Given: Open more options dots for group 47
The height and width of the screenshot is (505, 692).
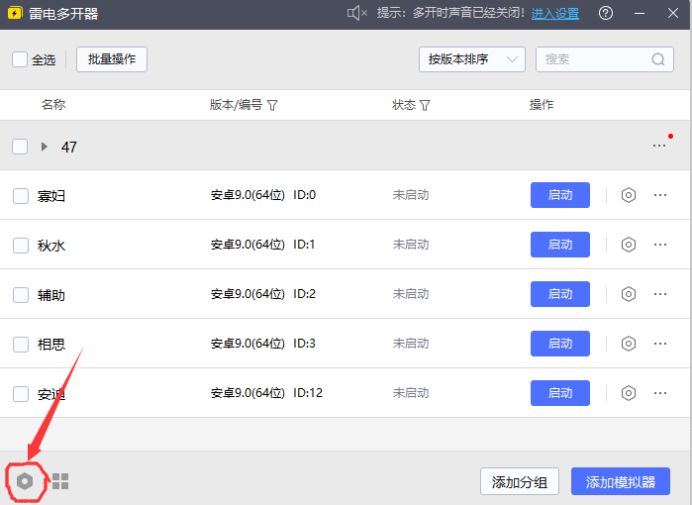Looking at the screenshot, I should 659,146.
